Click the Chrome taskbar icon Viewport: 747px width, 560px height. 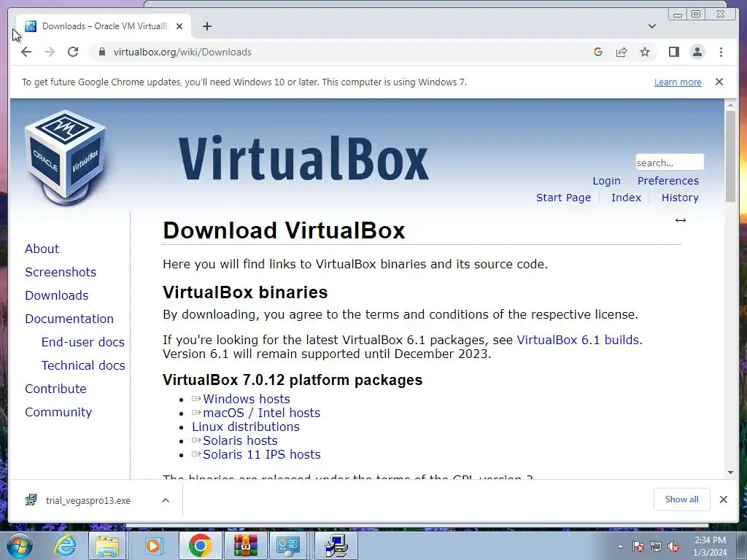(x=200, y=545)
